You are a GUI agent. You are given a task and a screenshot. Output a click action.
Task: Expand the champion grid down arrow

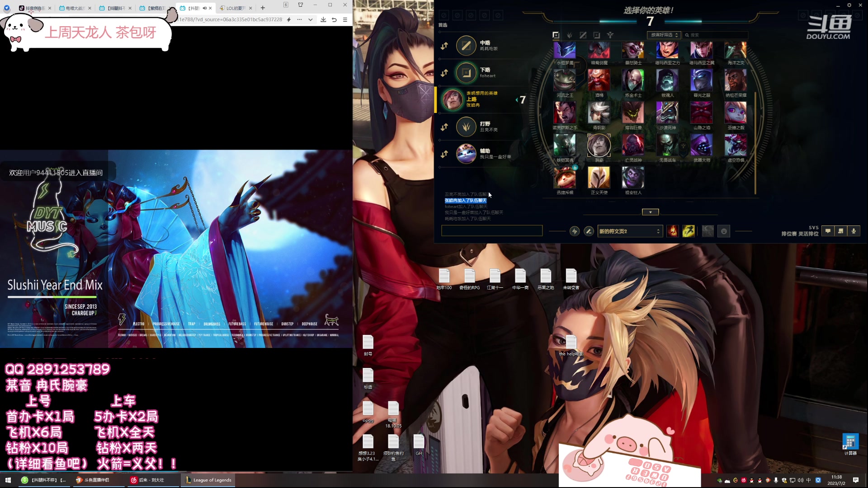[651, 212]
